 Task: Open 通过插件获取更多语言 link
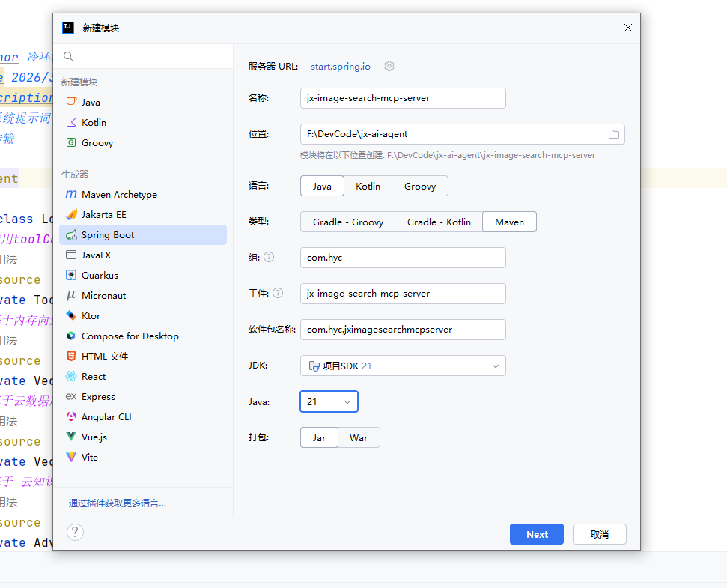[x=118, y=503]
